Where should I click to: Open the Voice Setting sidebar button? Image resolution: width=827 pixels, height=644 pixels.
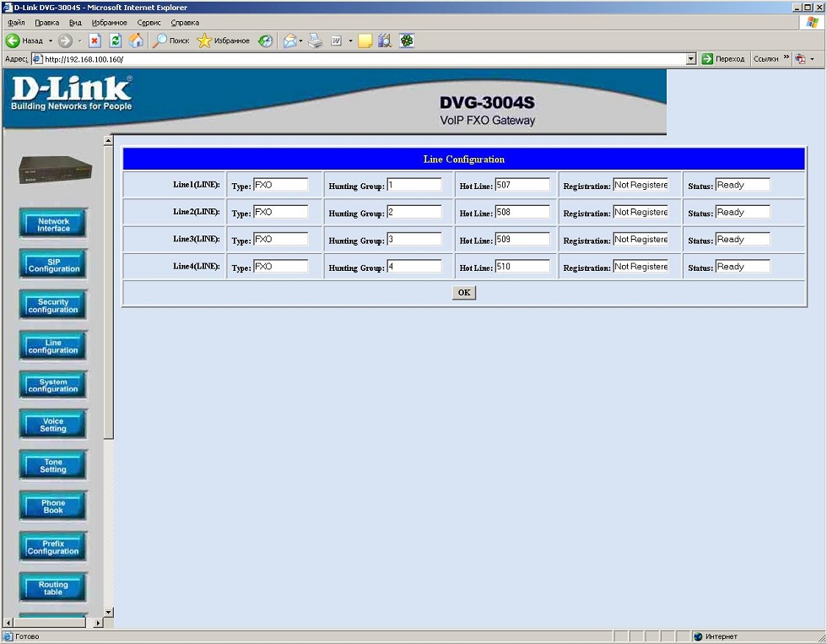[x=53, y=425]
